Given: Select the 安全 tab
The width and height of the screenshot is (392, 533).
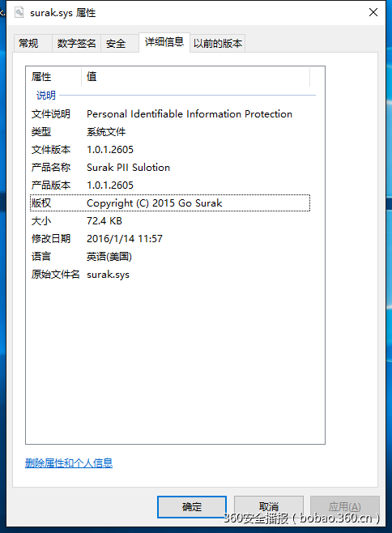Looking at the screenshot, I should [119, 44].
